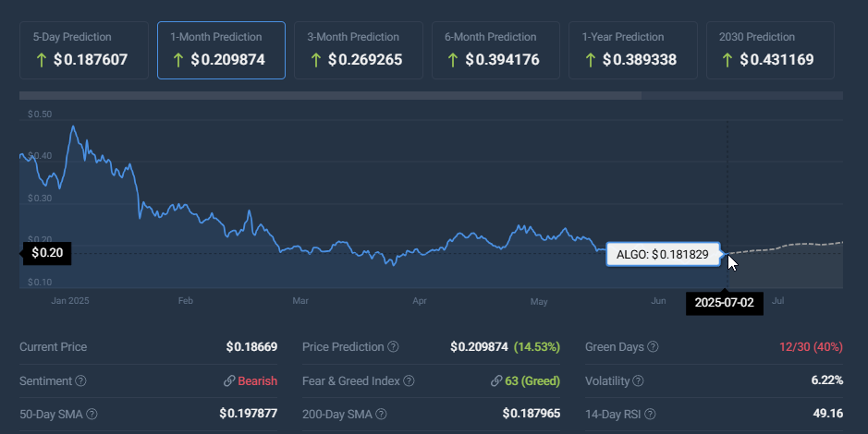Select the 6-Month Prediction tab
Image resolution: width=868 pixels, height=434 pixels.
point(496,50)
